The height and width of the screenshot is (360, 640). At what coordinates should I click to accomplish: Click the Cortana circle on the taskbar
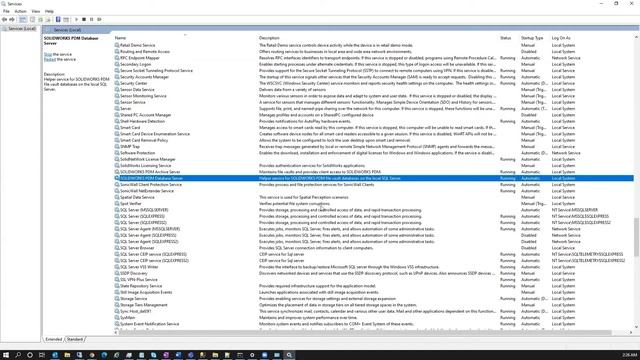click(30, 355)
